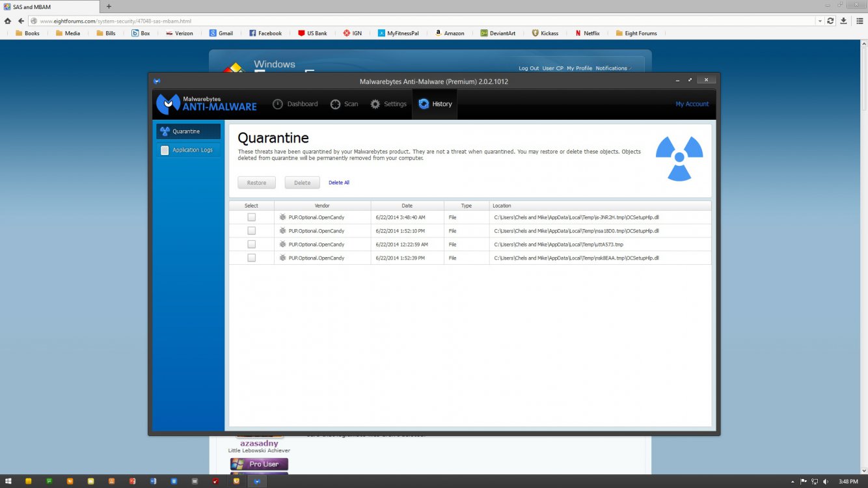Click the Select column header
Screen dimensions: 868x488
251,206
